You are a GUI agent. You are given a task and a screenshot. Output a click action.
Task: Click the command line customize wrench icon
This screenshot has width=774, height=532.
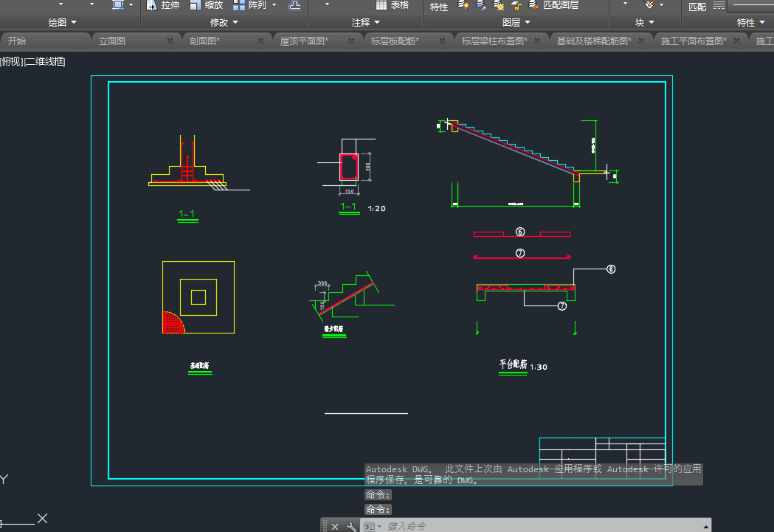[x=351, y=526]
